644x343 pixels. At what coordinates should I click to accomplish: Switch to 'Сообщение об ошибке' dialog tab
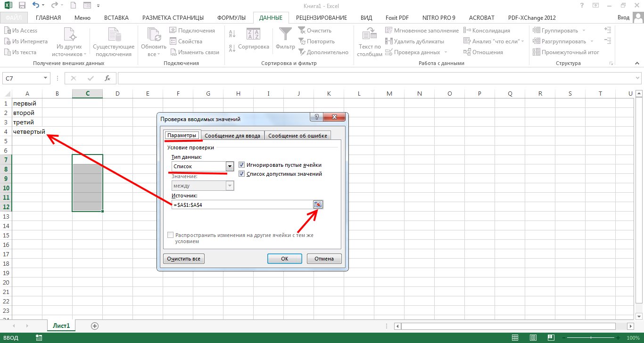297,136
